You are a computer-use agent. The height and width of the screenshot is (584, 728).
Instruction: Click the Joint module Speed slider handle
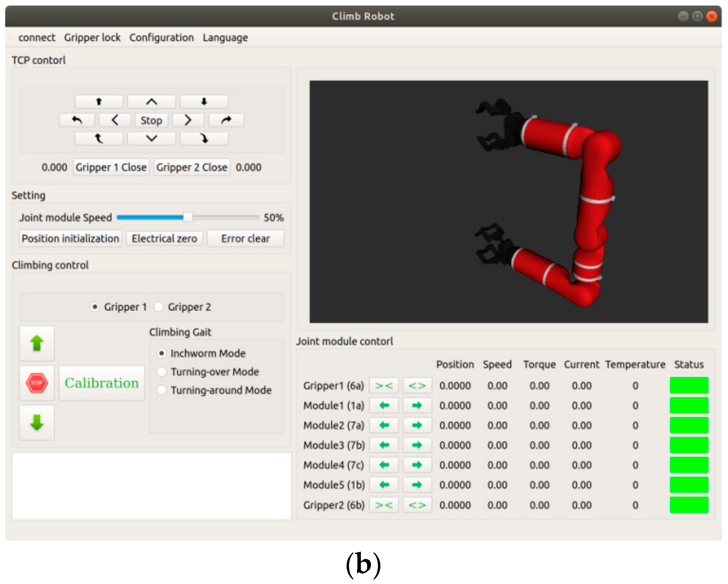click(188, 218)
